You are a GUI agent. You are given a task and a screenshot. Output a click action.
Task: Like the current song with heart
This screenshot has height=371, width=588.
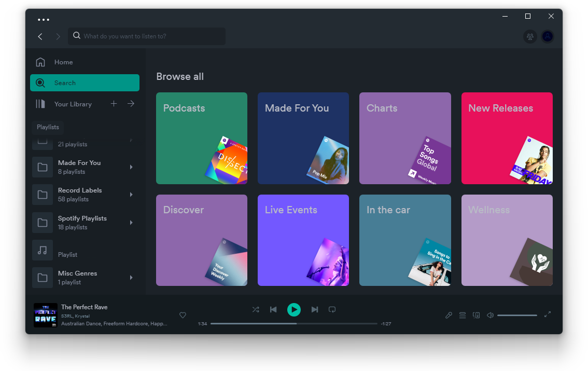[183, 315]
